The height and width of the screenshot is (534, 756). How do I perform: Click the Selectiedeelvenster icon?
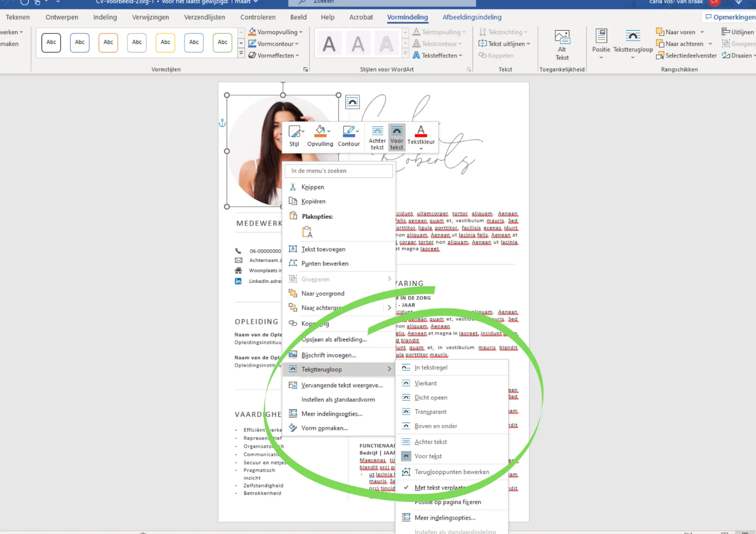(x=660, y=55)
